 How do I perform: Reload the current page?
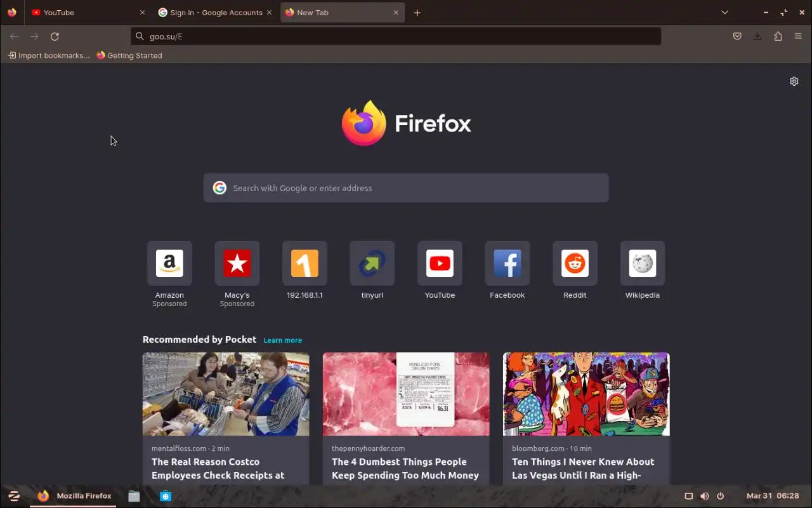(55, 36)
